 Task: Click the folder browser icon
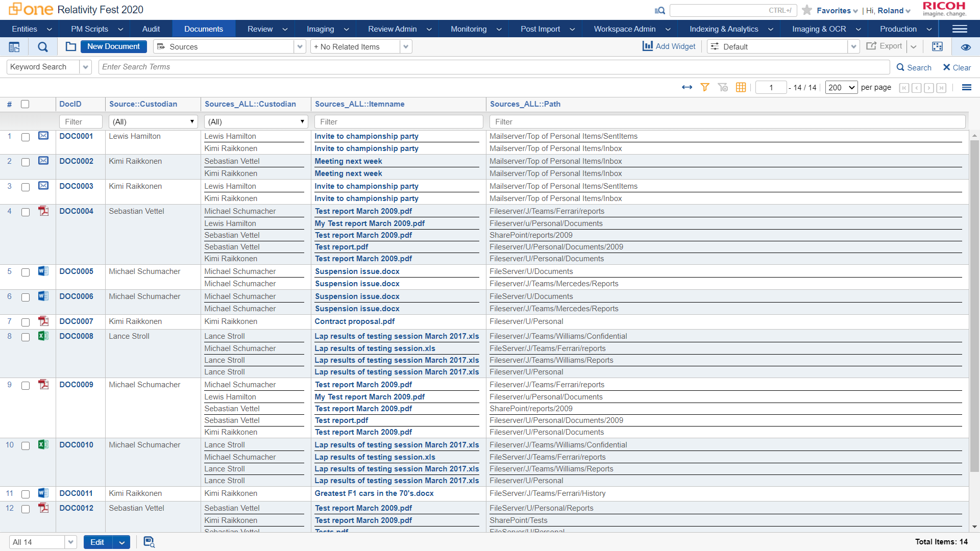71,46
